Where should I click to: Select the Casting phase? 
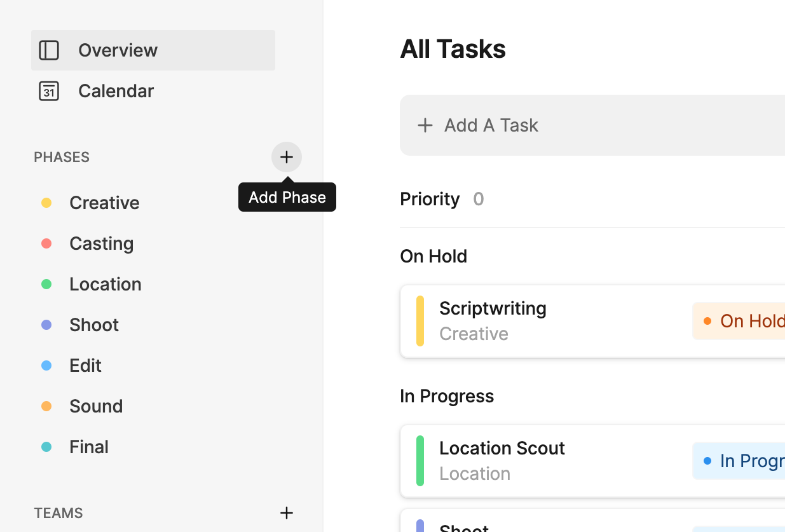[101, 243]
